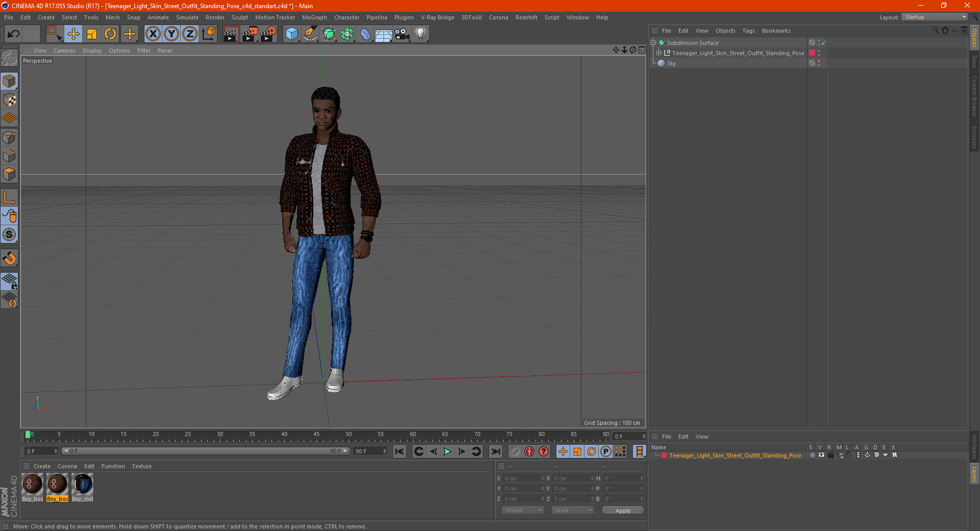The image size is (980, 531).
Task: Click the timeline preview range slider
Action: coord(206,451)
